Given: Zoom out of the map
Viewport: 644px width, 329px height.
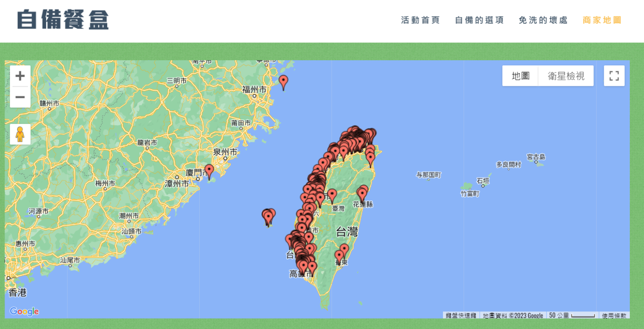Looking at the screenshot, I should coord(20,97).
